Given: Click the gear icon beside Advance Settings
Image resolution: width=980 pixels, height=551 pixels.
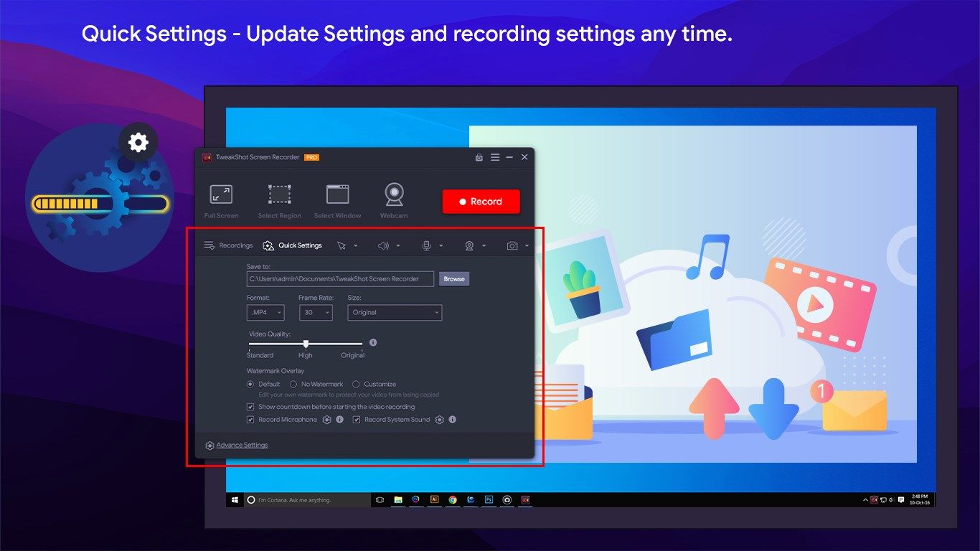Looking at the screenshot, I should (209, 446).
